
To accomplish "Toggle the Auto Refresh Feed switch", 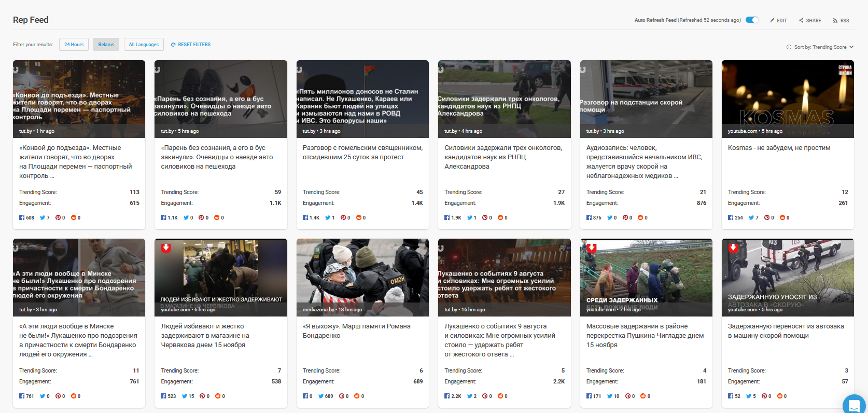I will pos(752,20).
